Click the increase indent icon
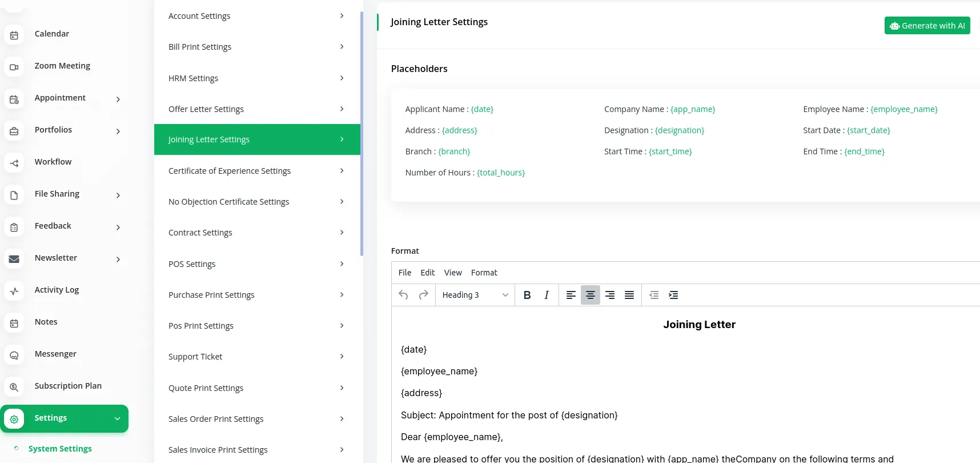This screenshot has height=463, width=980. click(x=673, y=295)
